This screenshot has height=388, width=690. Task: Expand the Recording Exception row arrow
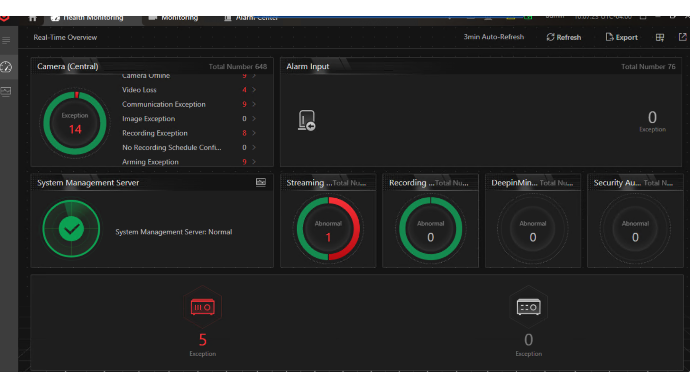[254, 133]
